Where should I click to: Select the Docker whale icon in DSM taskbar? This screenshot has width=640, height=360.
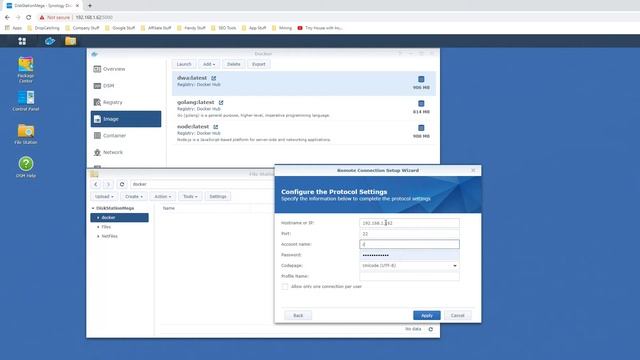point(50,41)
